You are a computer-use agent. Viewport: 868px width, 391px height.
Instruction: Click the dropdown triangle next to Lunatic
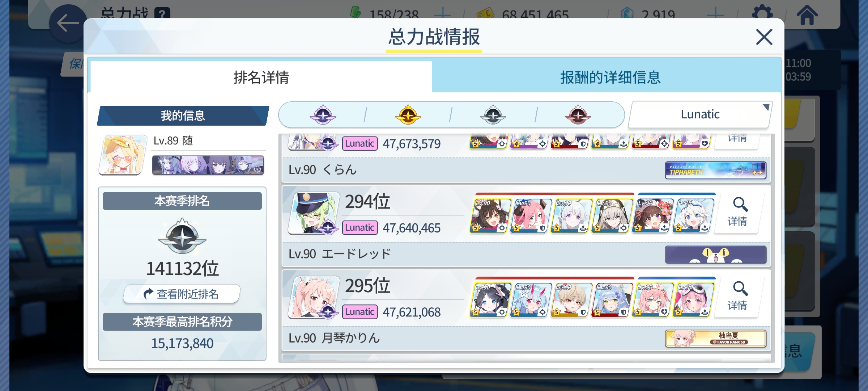coord(765,107)
